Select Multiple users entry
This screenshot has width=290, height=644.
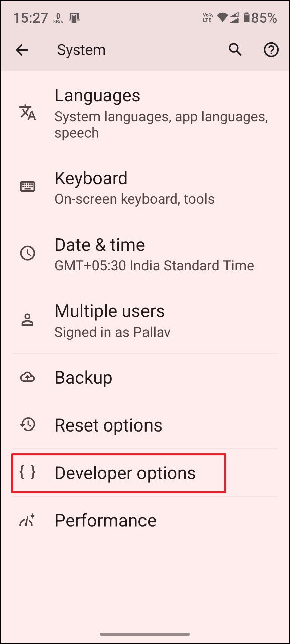(x=145, y=319)
